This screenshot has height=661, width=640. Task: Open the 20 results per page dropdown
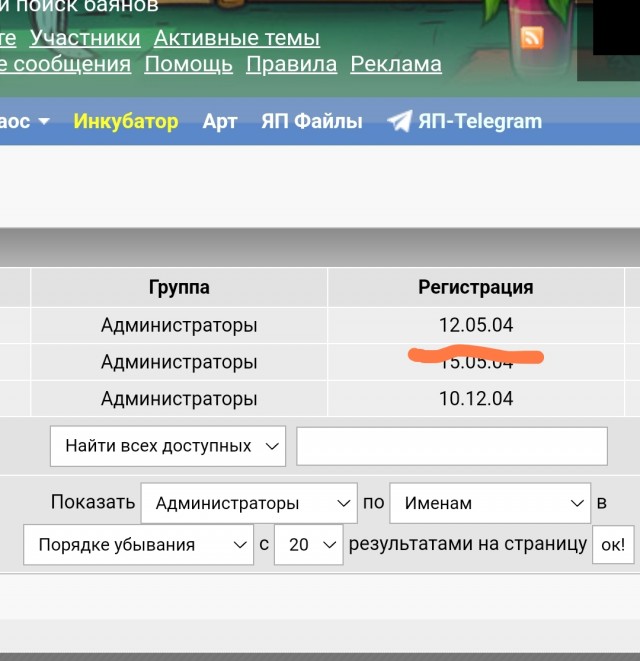coord(309,545)
